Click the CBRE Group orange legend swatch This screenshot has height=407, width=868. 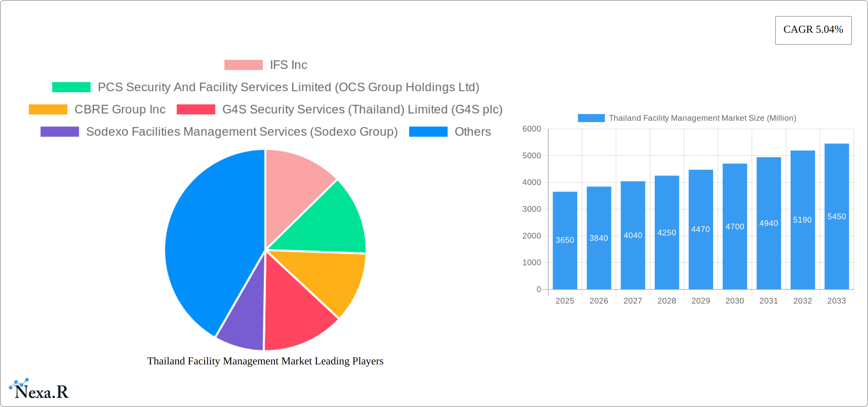pos(48,110)
